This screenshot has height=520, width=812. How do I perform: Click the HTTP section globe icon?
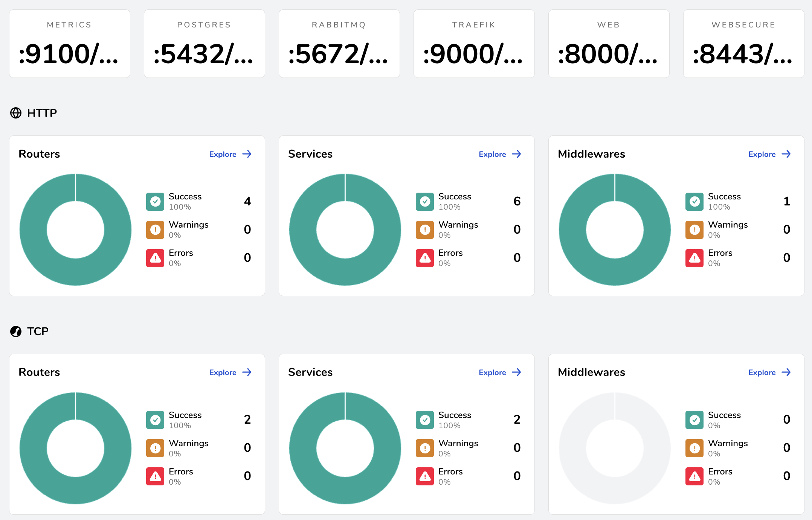pos(16,113)
